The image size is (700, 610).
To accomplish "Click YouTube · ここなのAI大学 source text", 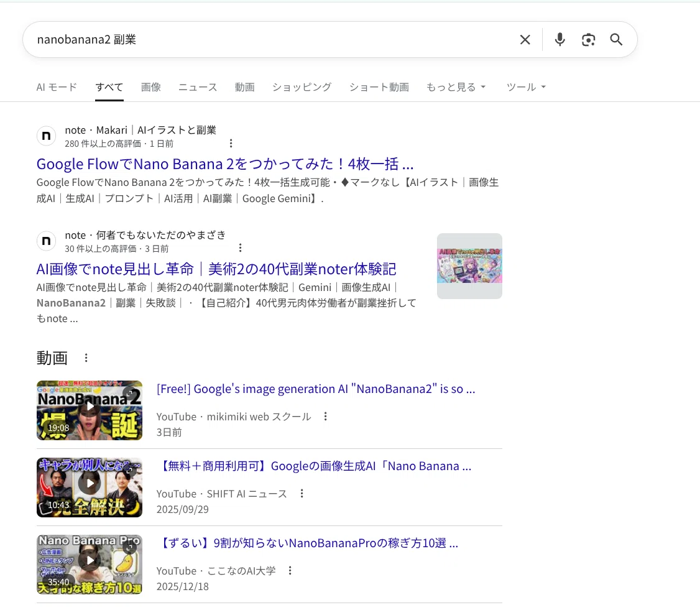I will click(216, 571).
